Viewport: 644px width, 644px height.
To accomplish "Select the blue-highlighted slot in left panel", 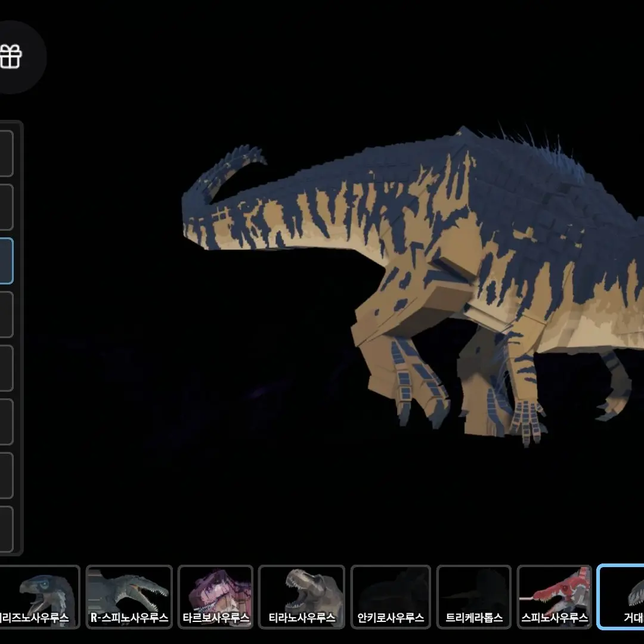I will tap(6, 261).
